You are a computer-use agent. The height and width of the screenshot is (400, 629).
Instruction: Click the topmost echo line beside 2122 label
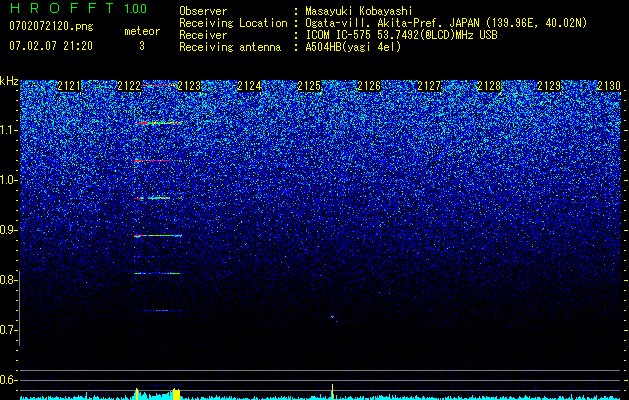coord(158,85)
